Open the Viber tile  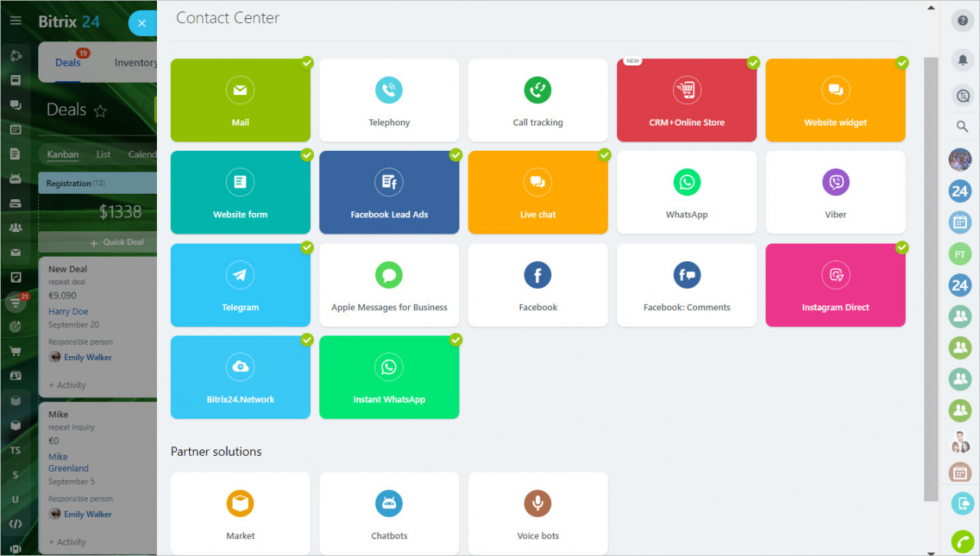pos(835,192)
